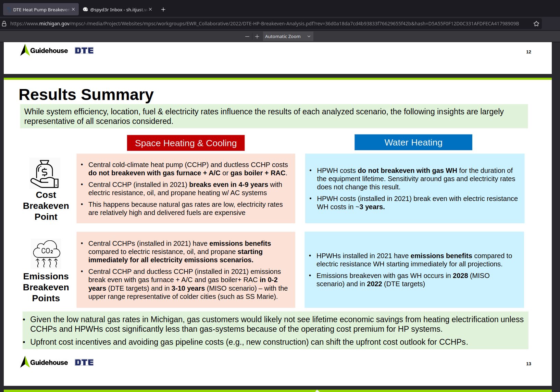The height and width of the screenshot is (392, 560).
Task: Open a new browser tab
Action: click(163, 10)
